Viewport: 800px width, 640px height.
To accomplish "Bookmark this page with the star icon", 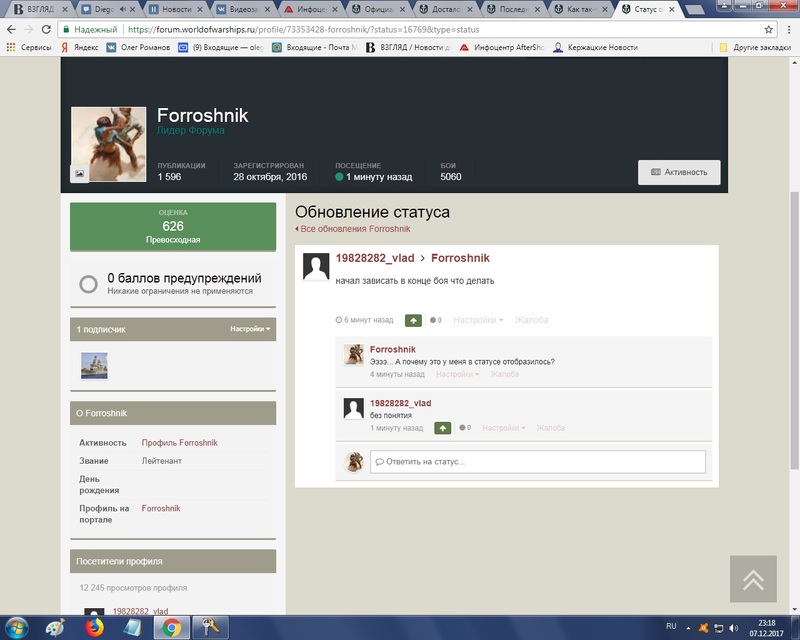I will tap(768, 30).
